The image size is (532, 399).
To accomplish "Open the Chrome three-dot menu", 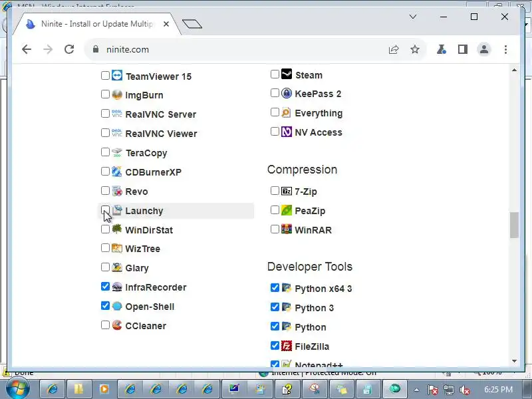I will click(x=505, y=49).
